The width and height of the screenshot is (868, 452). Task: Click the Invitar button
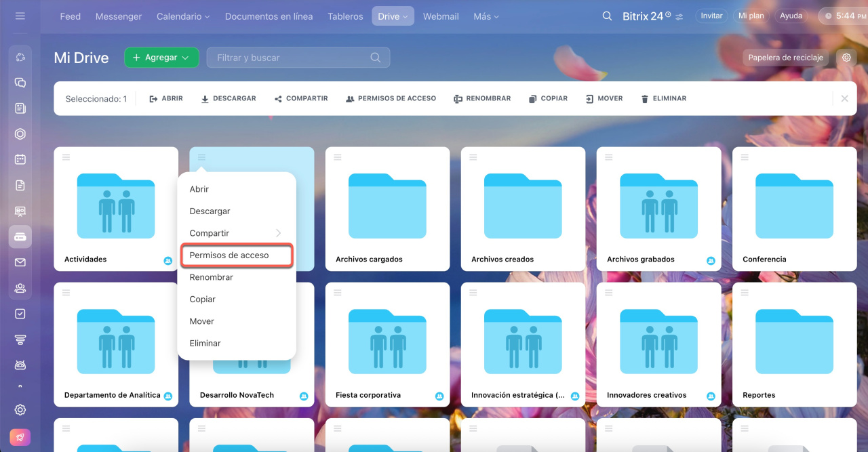[711, 16]
